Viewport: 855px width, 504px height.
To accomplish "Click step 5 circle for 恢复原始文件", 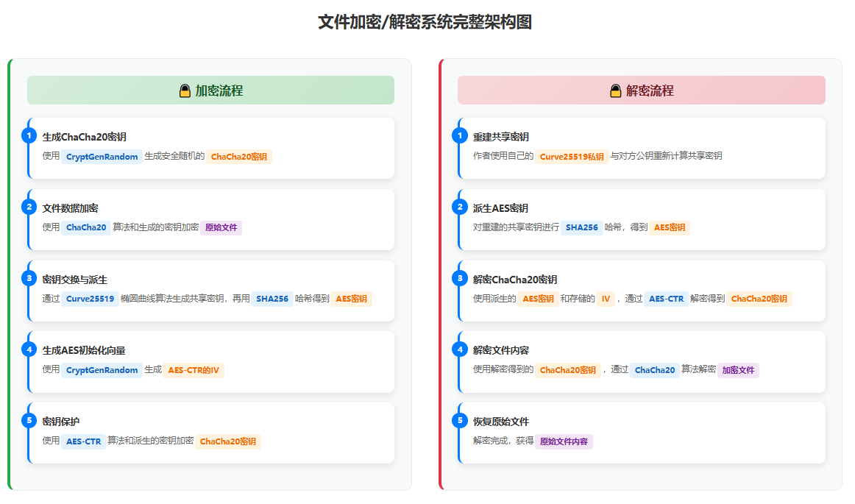I will (460, 420).
